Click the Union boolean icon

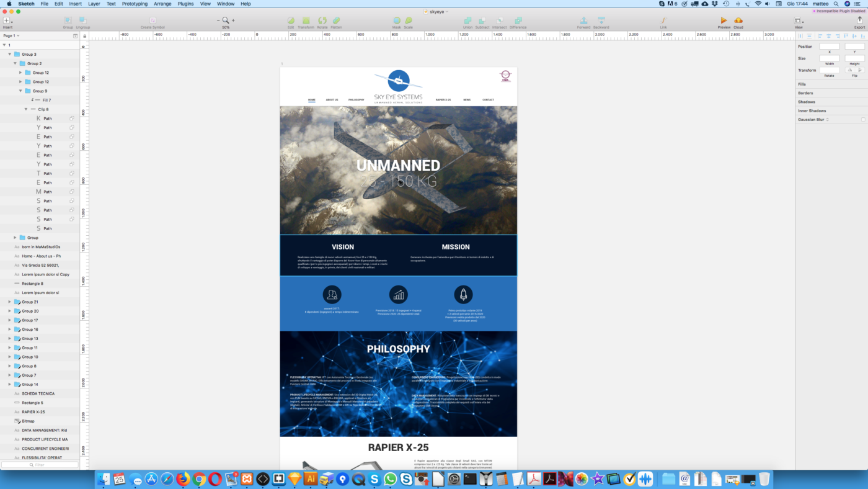tap(467, 20)
